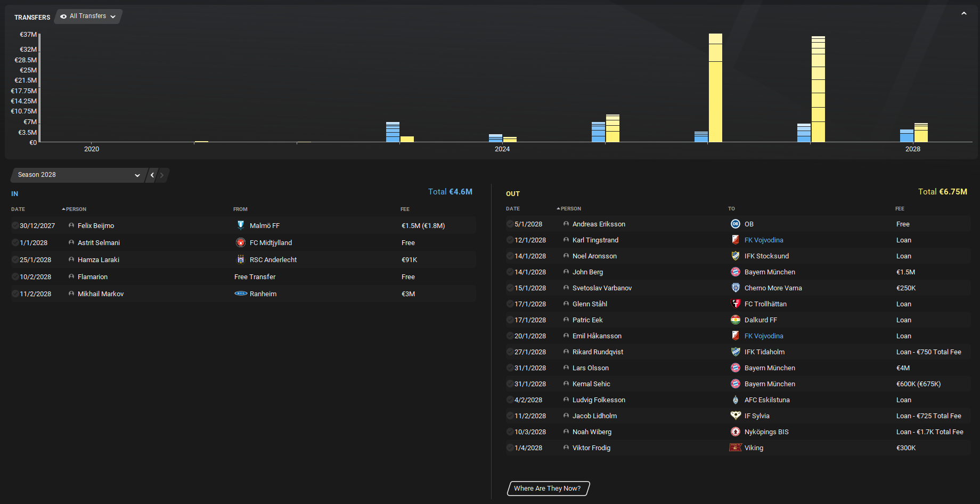The height and width of the screenshot is (504, 980).
Task: Sort IN table by Date column
Action: [x=18, y=209]
